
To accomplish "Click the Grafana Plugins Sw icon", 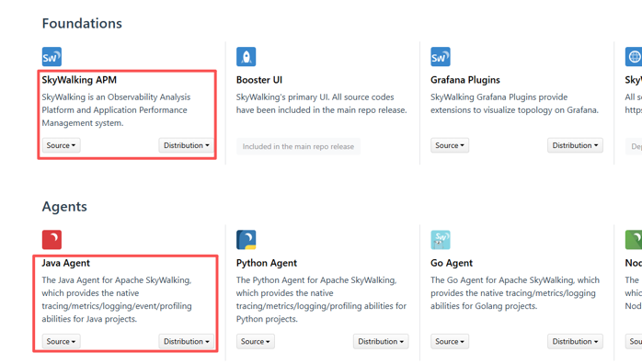I will [441, 56].
